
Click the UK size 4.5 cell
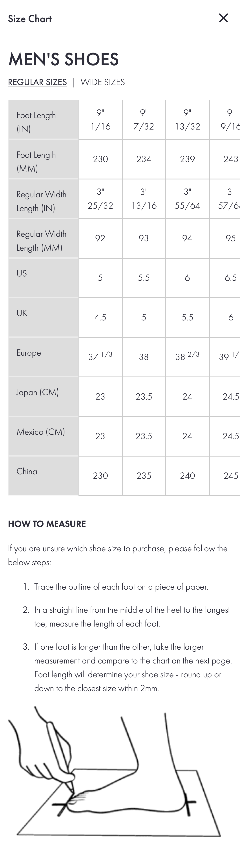pyautogui.click(x=100, y=317)
